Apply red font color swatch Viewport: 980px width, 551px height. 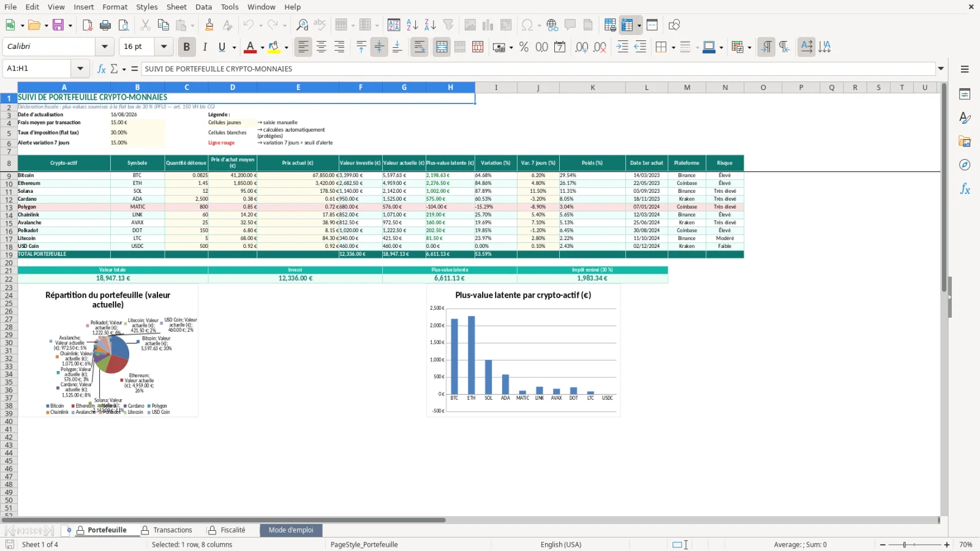coord(250,47)
